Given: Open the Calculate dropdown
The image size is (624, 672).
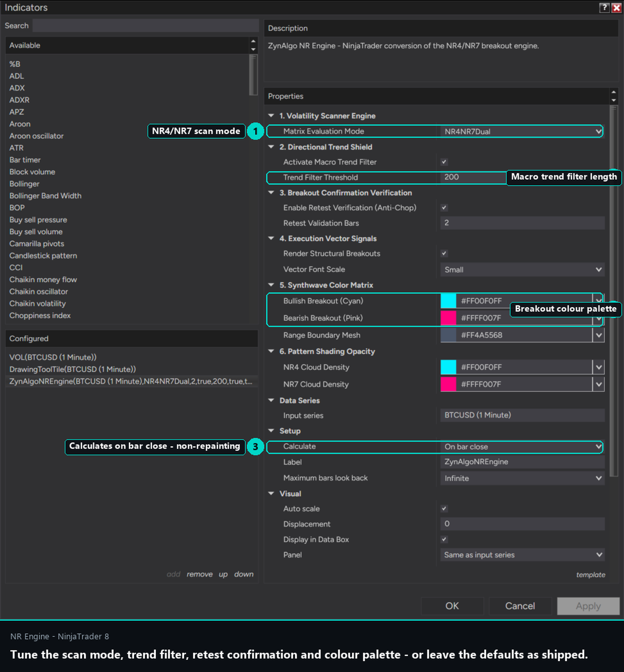Looking at the screenshot, I should coord(522,446).
